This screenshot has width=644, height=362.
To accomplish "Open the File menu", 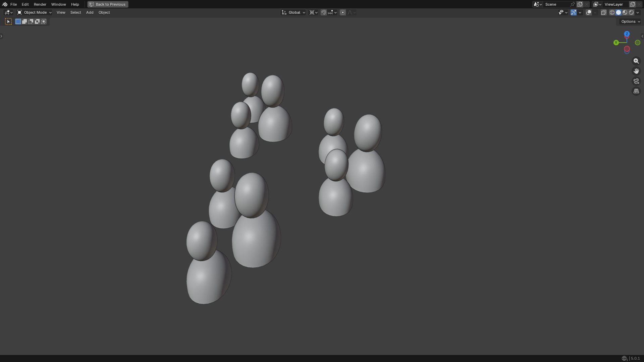I will click(13, 4).
